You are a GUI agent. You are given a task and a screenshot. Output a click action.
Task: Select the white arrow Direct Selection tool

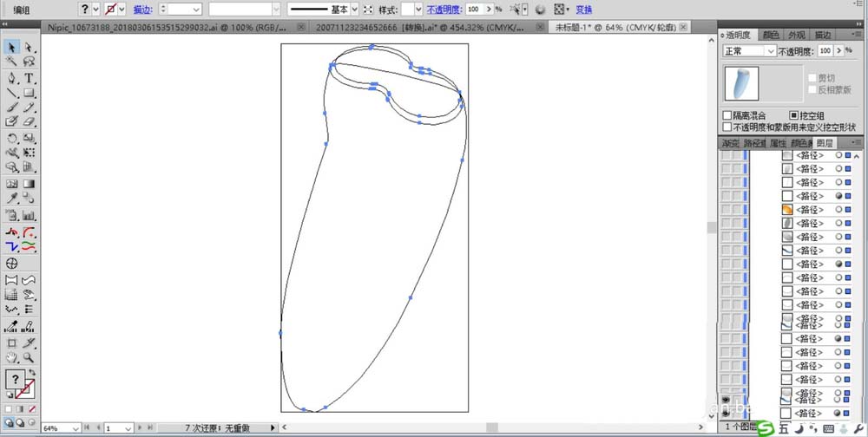coord(29,48)
